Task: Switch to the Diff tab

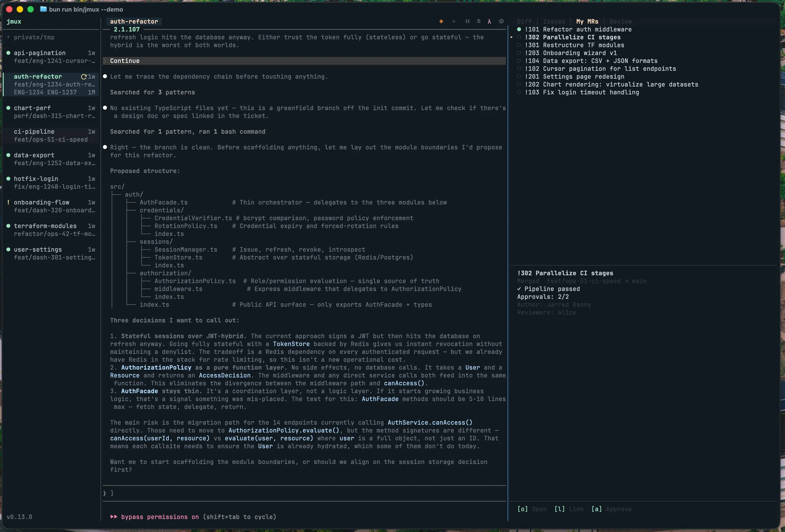Action: (x=525, y=21)
